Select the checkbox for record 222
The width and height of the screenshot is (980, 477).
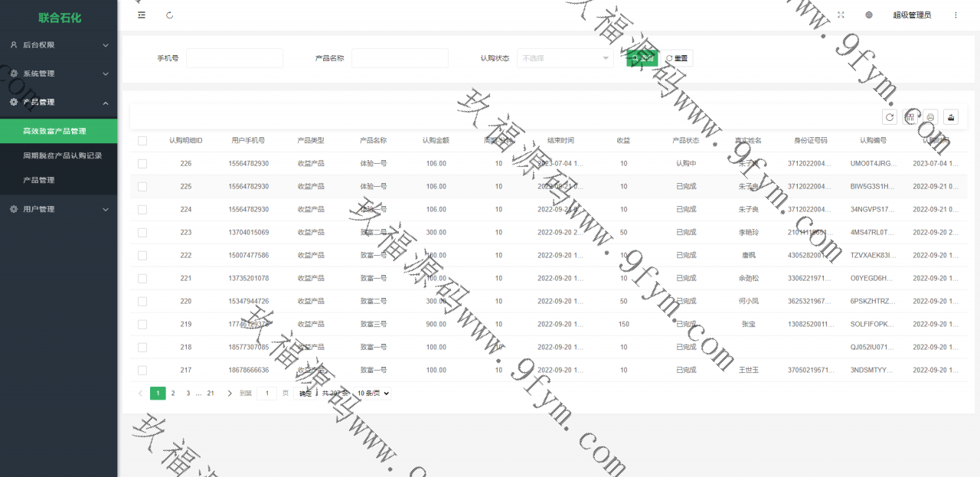pyautogui.click(x=142, y=256)
